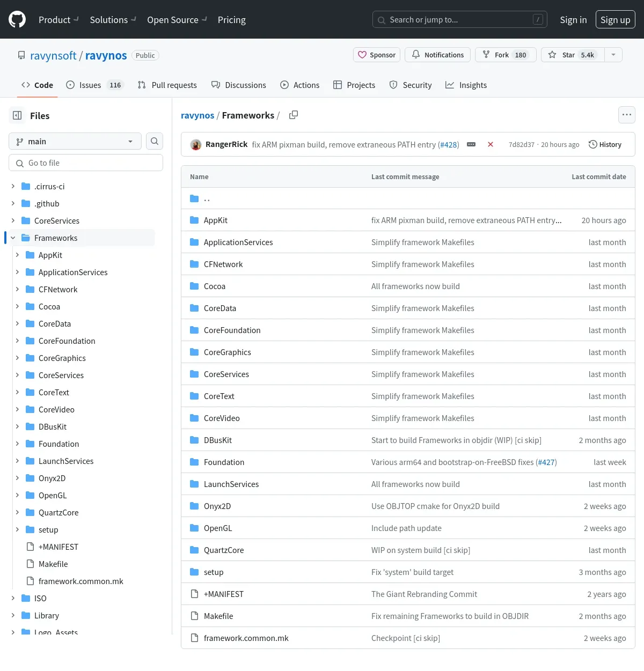Open the GitHub logo homepage
This screenshot has width=644, height=671.
point(17,20)
